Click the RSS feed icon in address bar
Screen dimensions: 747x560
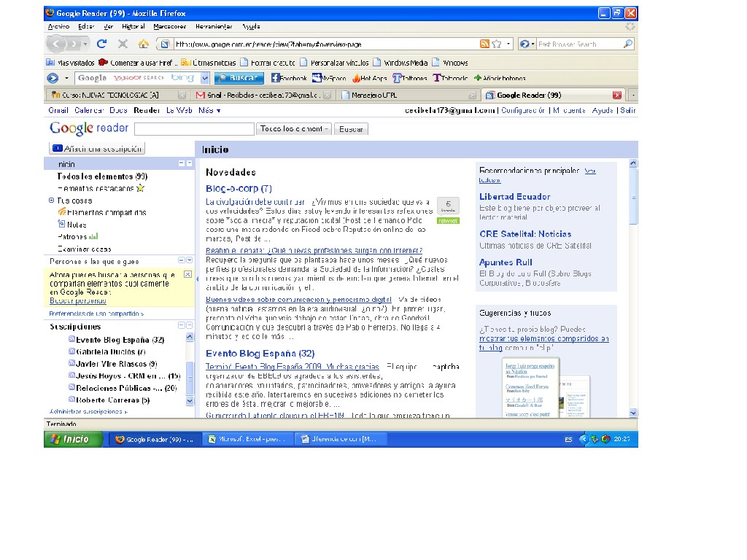(x=484, y=44)
